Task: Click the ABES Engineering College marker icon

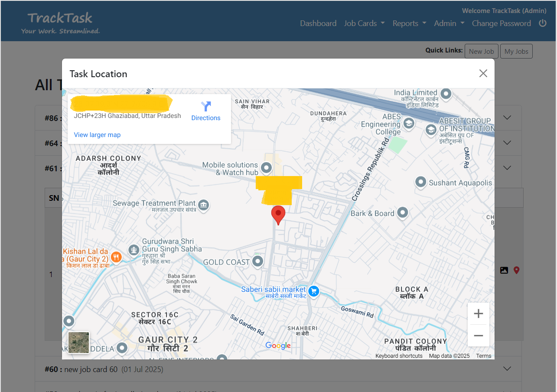Action: (x=409, y=124)
